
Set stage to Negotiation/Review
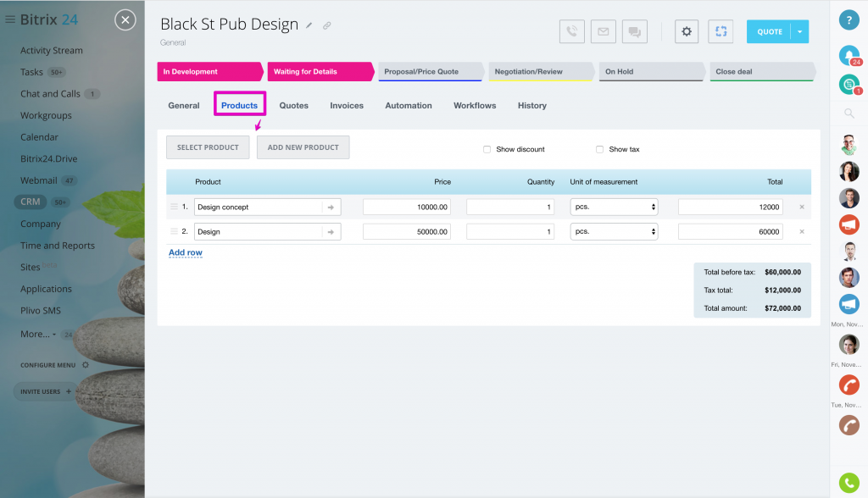(x=542, y=71)
